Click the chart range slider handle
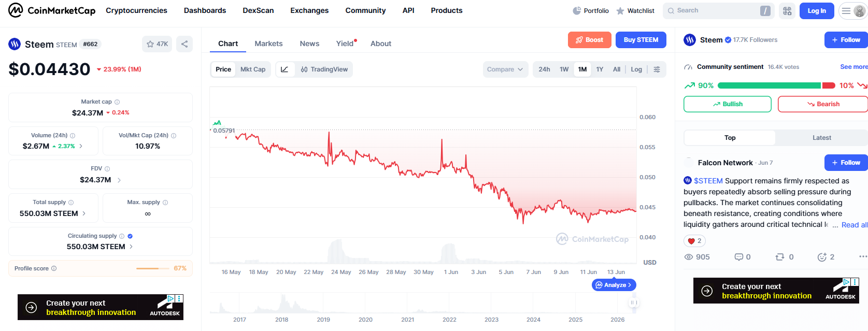 (633, 303)
